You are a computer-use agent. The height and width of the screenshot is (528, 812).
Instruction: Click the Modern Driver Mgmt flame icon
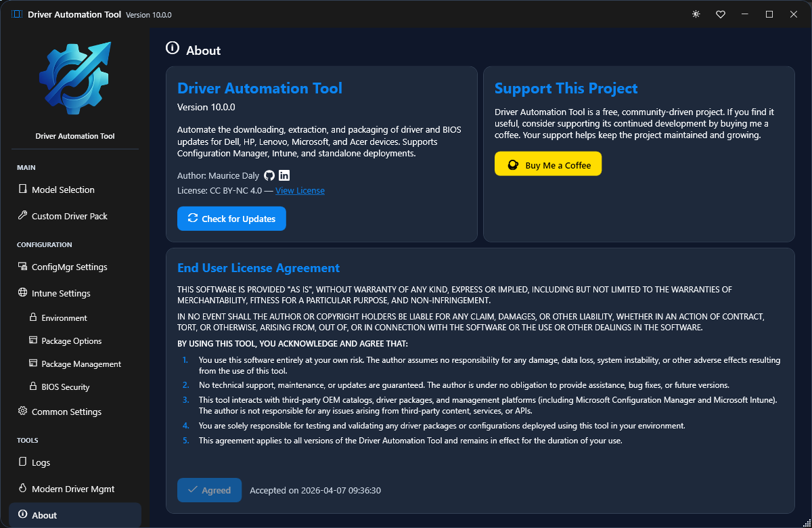click(x=22, y=489)
